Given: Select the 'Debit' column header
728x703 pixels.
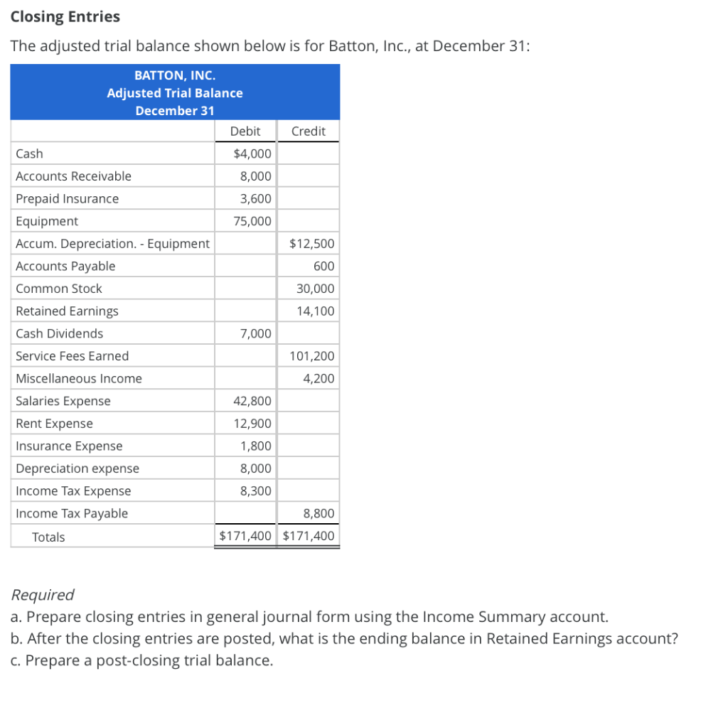Looking at the screenshot, I should tap(245, 131).
